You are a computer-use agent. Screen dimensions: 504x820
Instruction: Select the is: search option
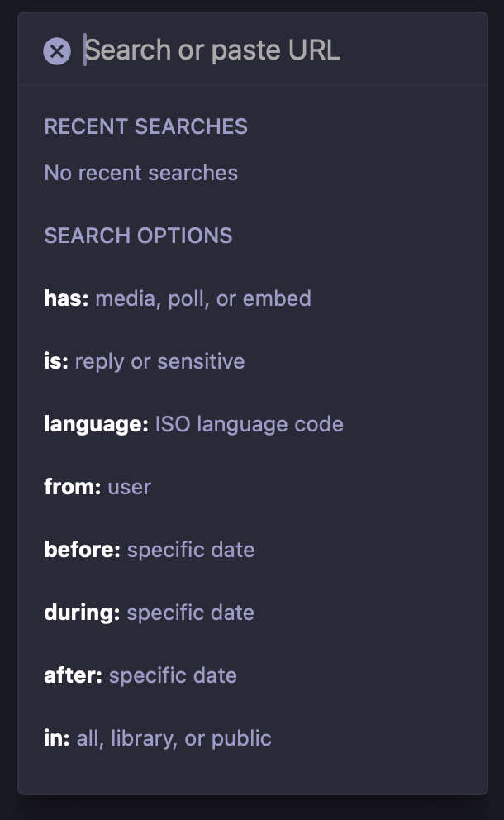tap(253, 361)
